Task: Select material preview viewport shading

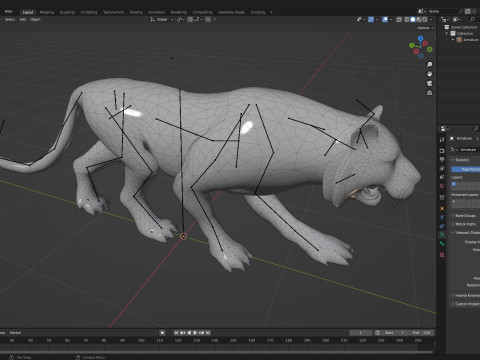Action: 419,20
